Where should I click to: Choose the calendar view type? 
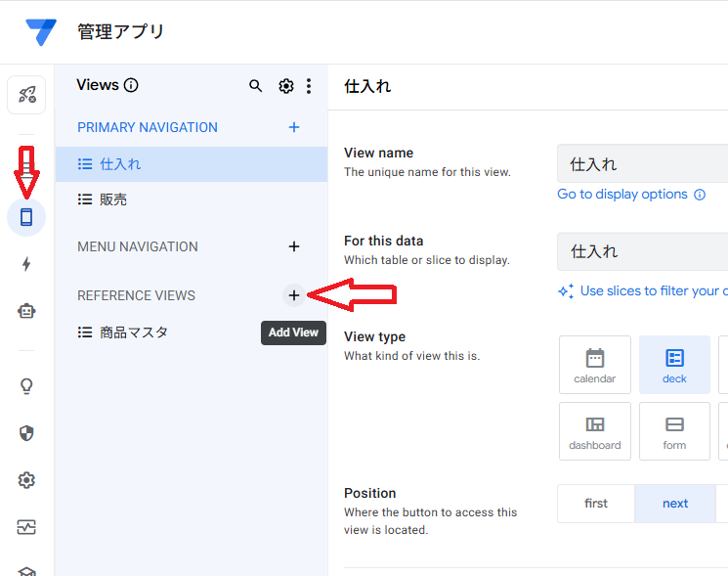point(594,365)
